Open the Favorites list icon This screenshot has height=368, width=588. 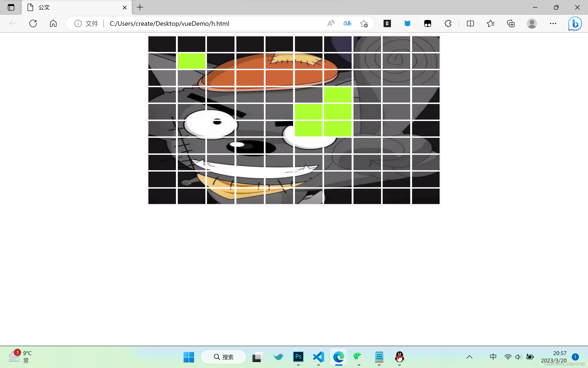491,23
